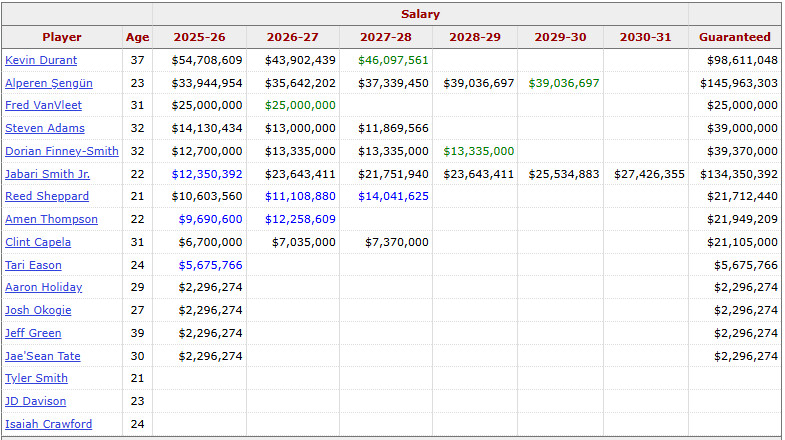785x440 pixels.
Task: Open Jae'Sean Tate's profile
Action: point(43,356)
